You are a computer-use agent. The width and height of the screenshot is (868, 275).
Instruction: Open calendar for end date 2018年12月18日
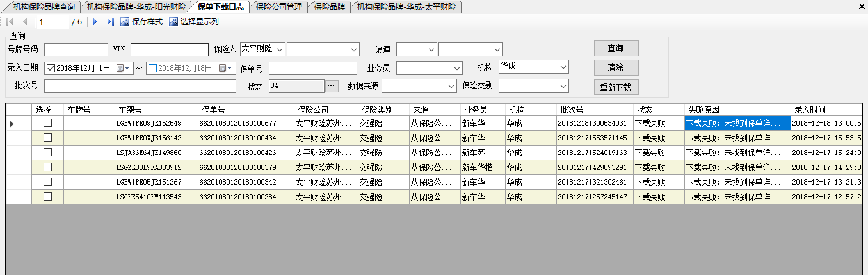click(225, 68)
